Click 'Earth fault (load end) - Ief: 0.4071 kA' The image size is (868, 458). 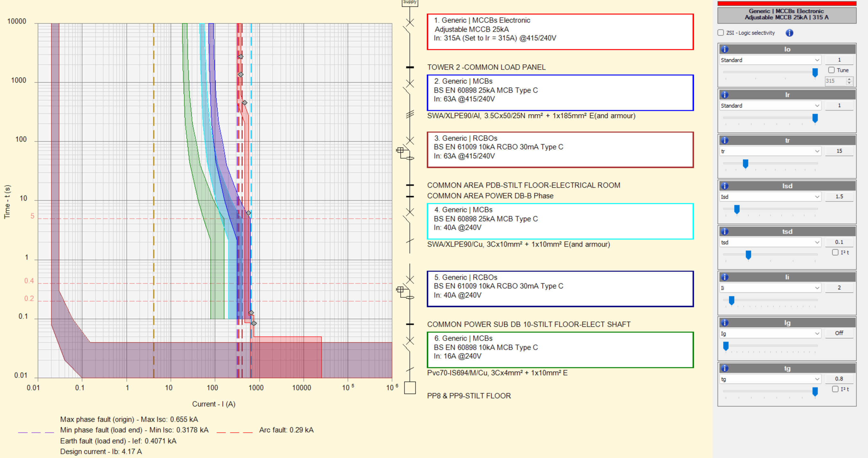(118, 441)
